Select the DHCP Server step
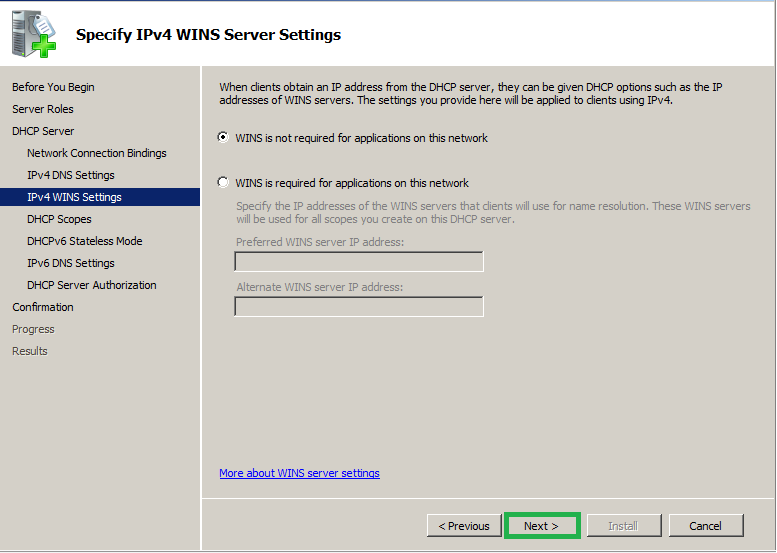This screenshot has width=777, height=553. [43, 131]
